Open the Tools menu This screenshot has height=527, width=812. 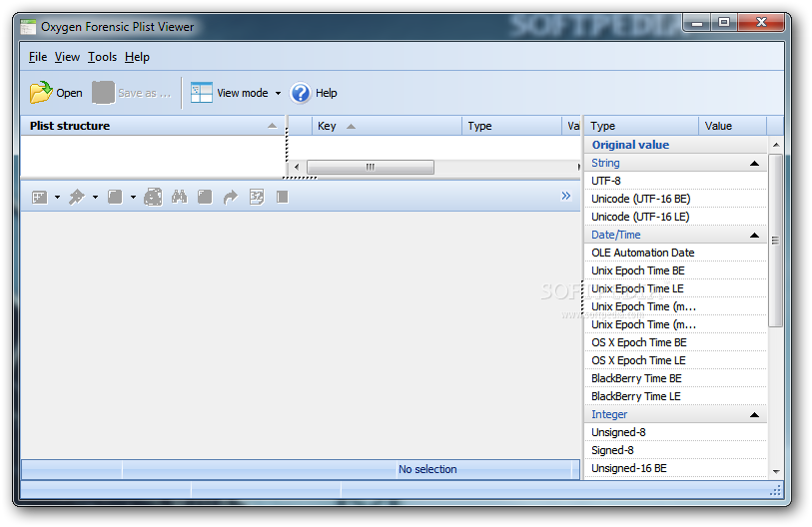(x=102, y=57)
